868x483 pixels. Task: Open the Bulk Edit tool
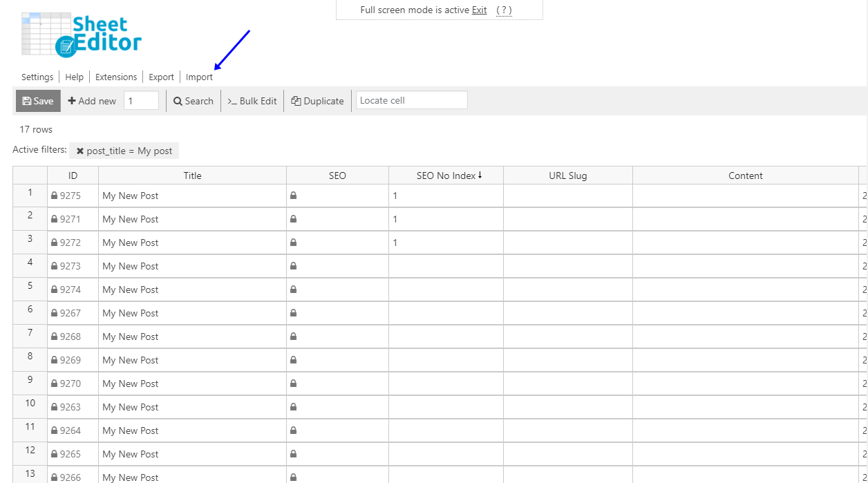(x=252, y=101)
